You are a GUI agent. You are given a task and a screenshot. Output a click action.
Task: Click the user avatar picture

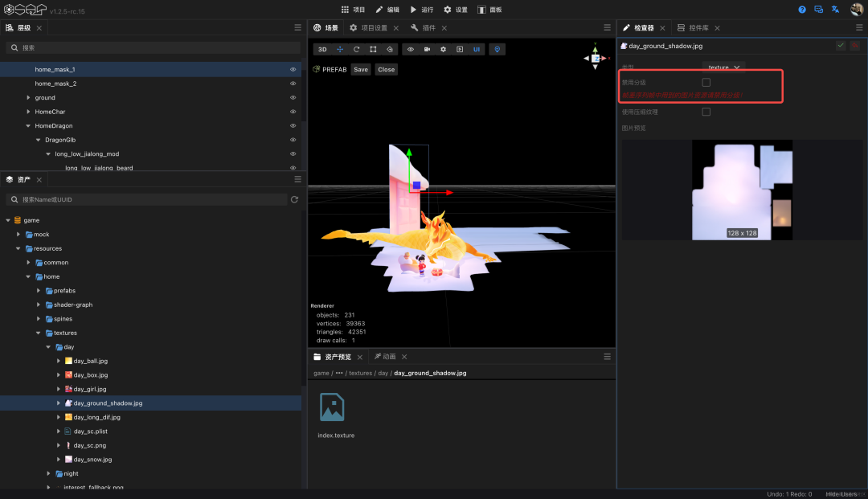tap(857, 10)
